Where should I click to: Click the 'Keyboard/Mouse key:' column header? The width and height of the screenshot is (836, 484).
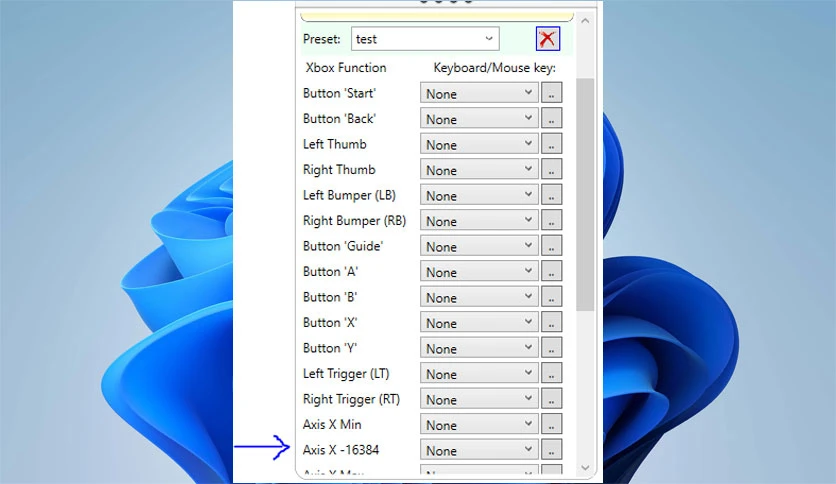point(494,68)
